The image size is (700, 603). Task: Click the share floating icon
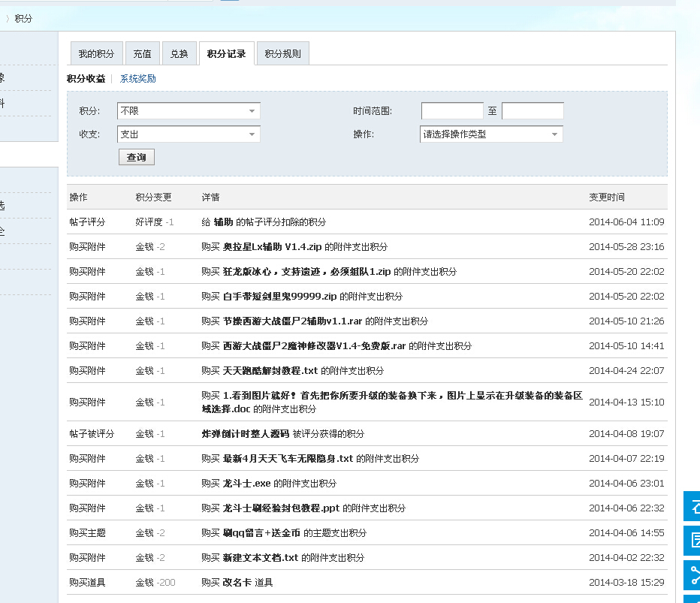(692, 575)
